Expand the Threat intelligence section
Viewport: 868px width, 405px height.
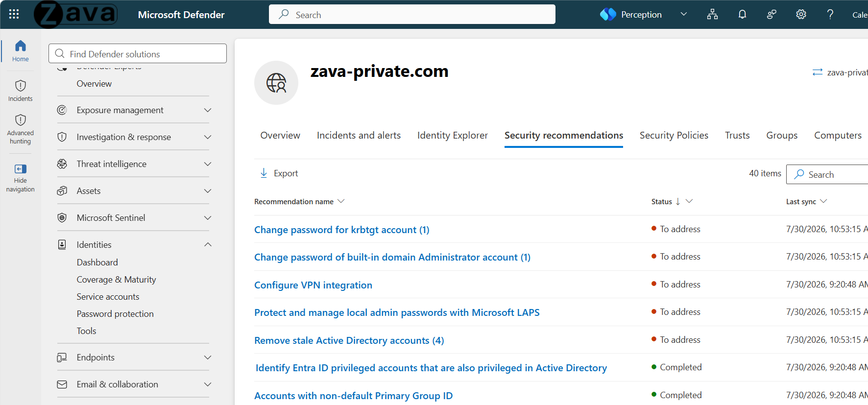207,164
